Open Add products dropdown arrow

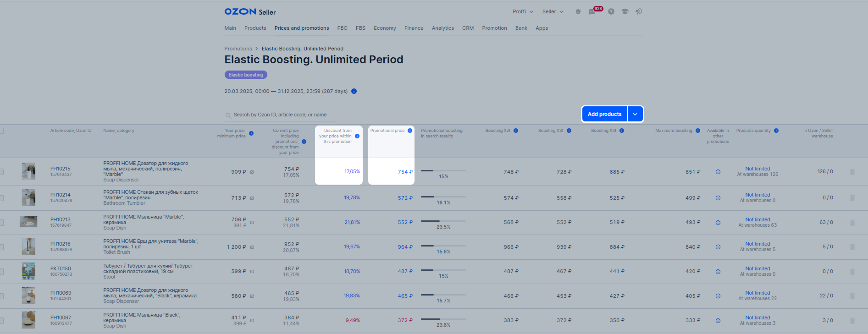635,114
